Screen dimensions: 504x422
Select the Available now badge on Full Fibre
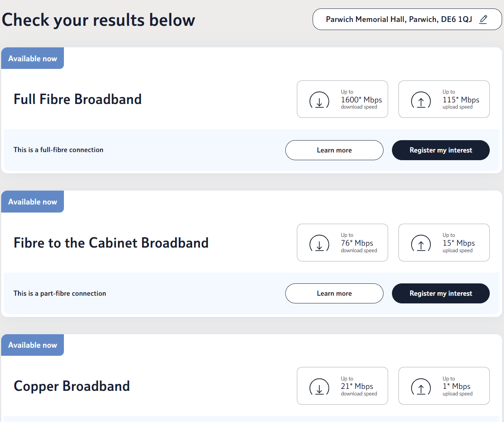[32, 58]
